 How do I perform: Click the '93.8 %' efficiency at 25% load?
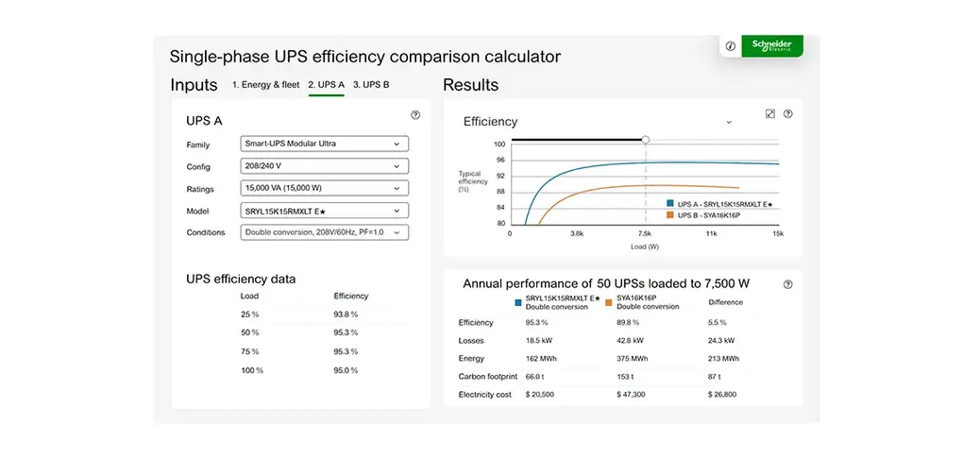point(346,314)
